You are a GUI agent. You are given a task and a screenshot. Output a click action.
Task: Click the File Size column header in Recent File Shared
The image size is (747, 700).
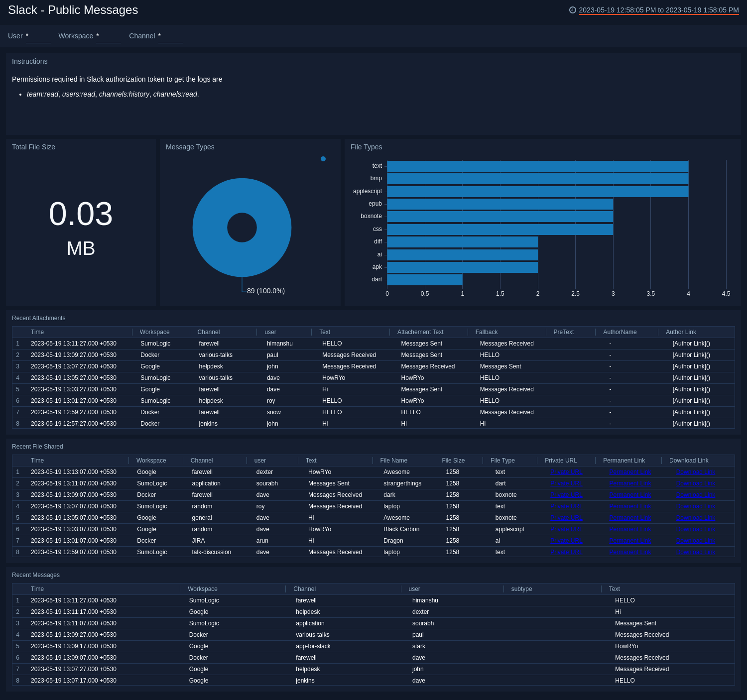pyautogui.click(x=453, y=461)
